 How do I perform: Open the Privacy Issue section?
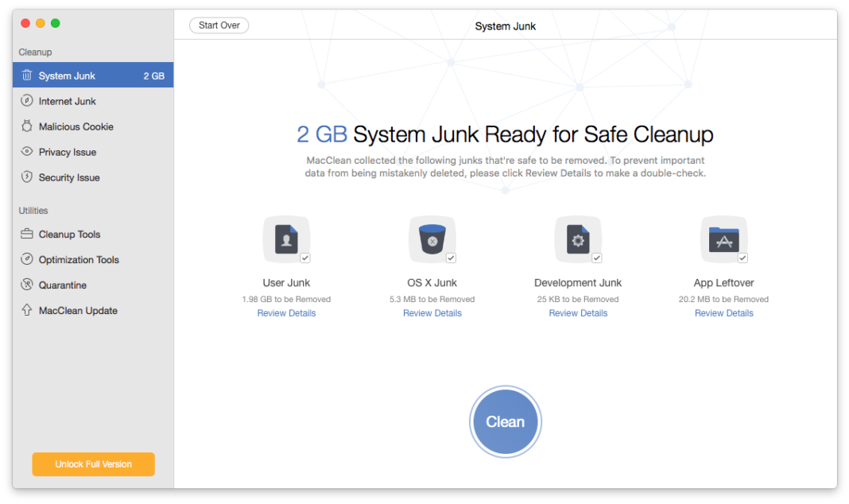(x=68, y=151)
